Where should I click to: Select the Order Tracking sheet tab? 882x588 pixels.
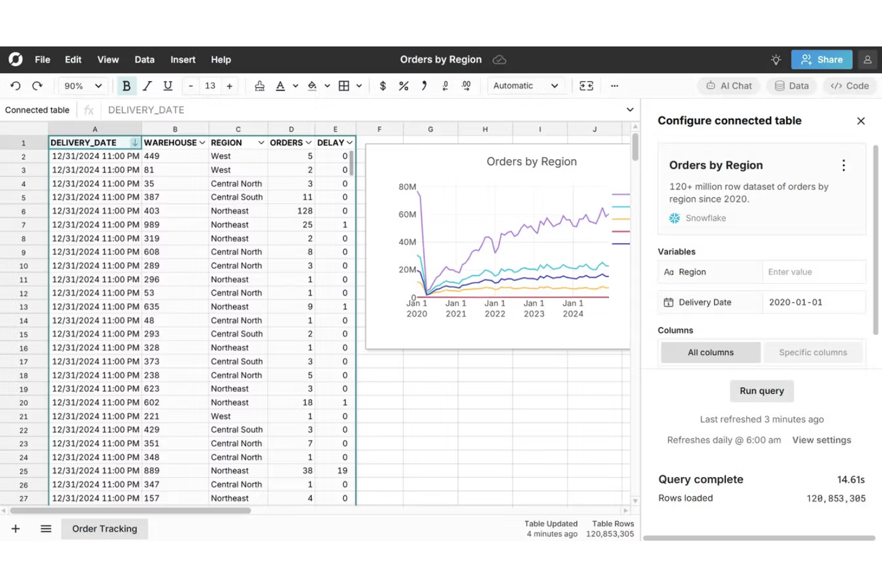pos(104,528)
